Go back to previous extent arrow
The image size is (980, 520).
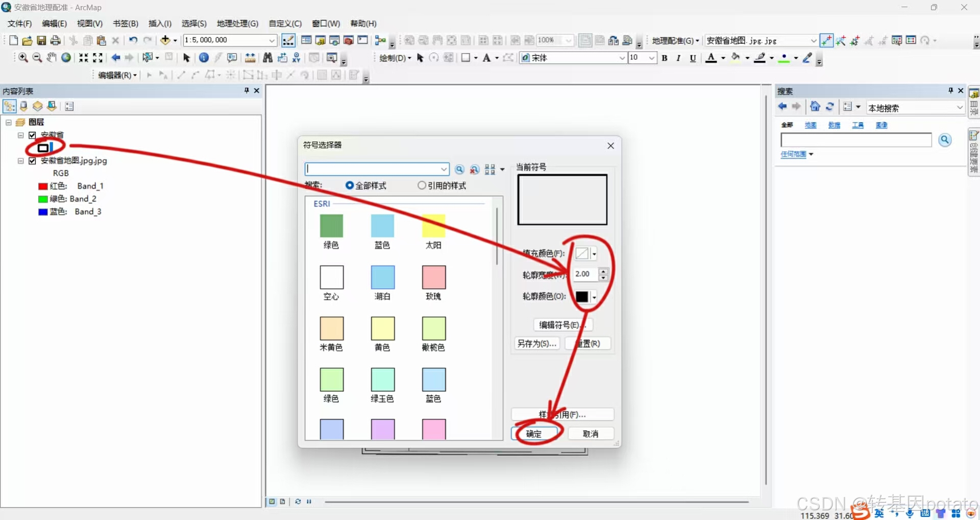point(116,58)
